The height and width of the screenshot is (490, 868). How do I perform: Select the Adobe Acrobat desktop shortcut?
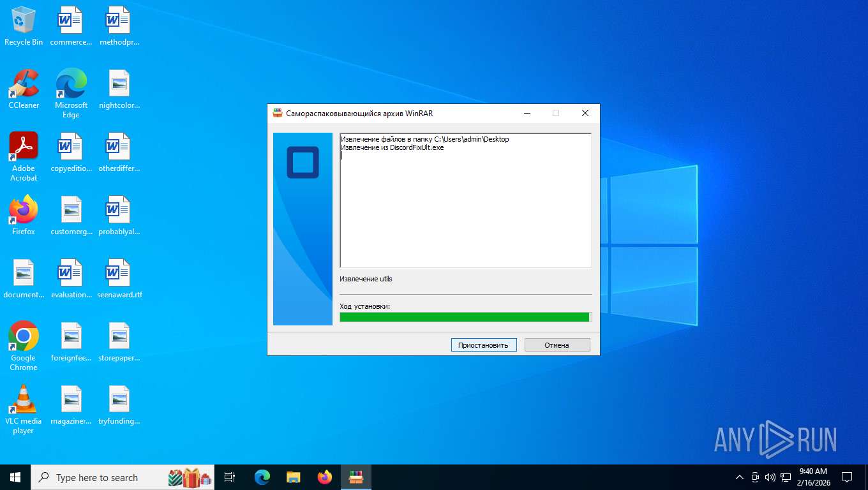click(x=24, y=156)
